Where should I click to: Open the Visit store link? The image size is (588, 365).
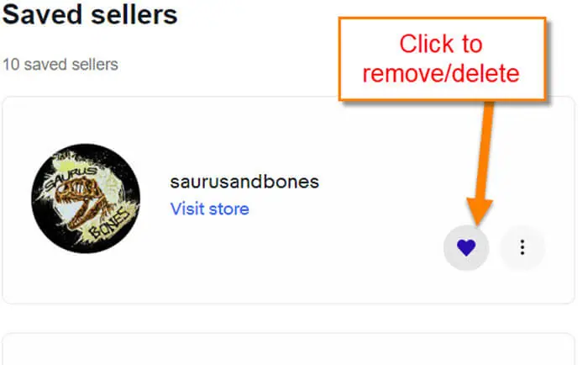coord(210,209)
